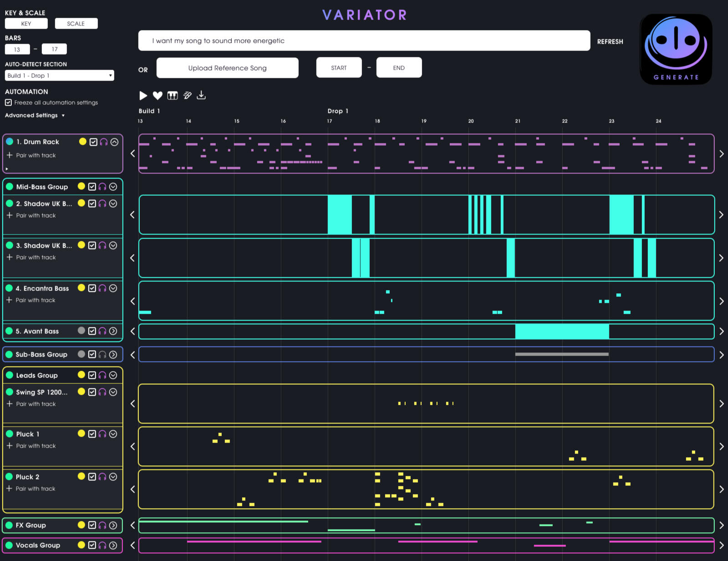
Task: Click the magic pencil edit icon
Action: 187,96
